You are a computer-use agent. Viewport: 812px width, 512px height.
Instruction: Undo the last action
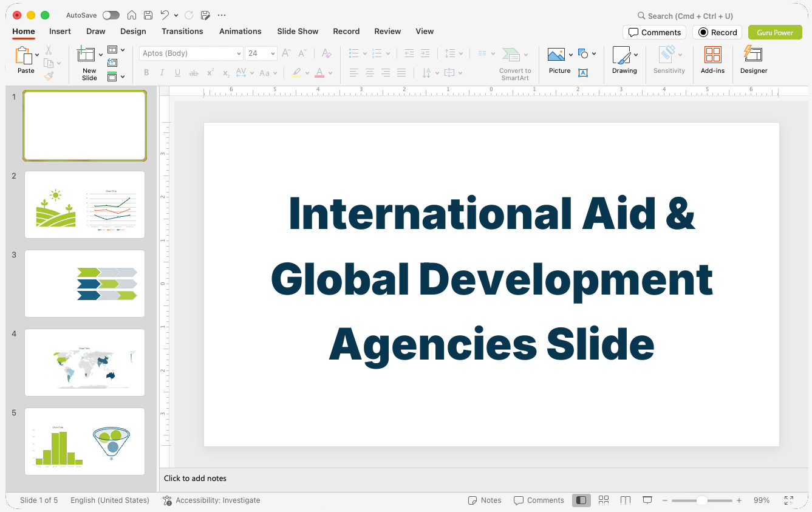point(165,15)
